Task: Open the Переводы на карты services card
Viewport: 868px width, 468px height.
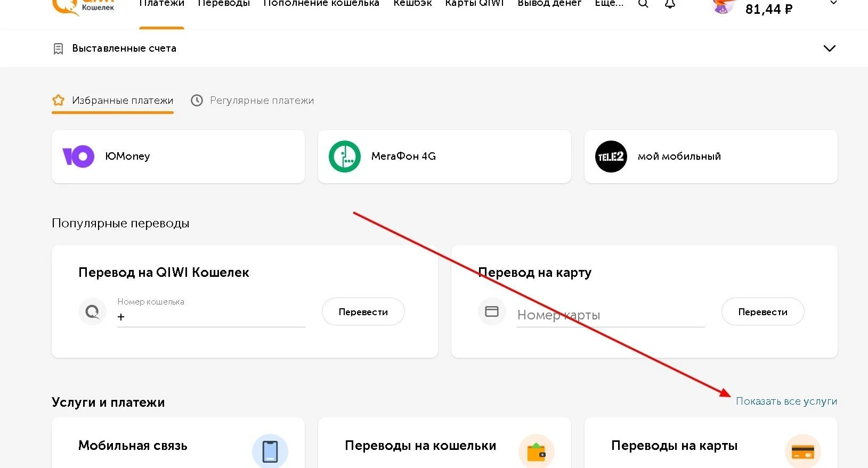Action: 711,443
